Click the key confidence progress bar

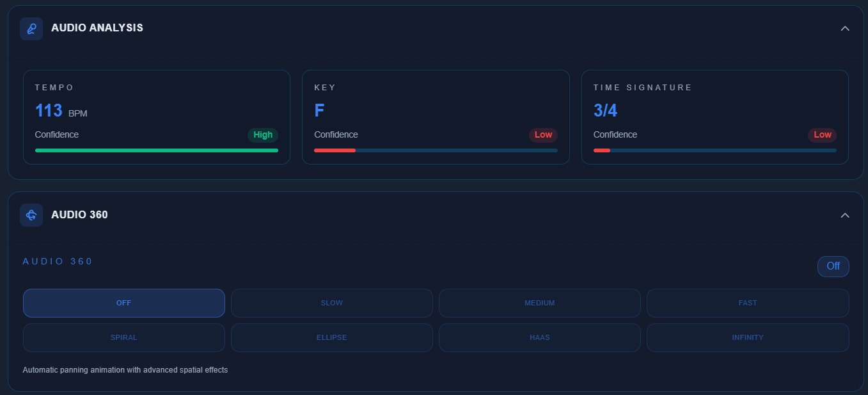436,150
